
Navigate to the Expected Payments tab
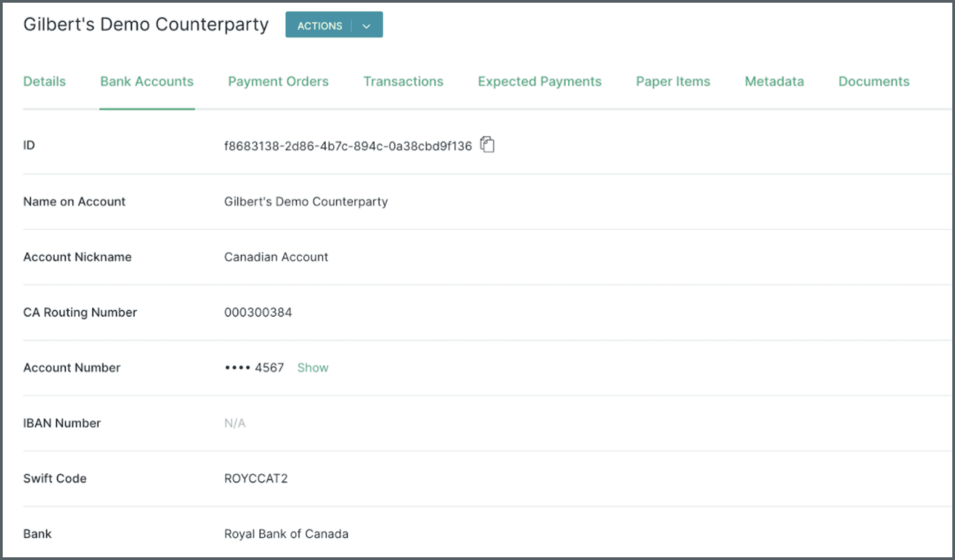540,81
